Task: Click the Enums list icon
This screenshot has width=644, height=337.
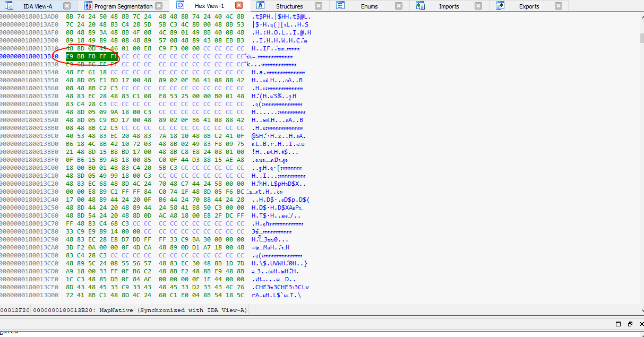Action: [340, 6]
